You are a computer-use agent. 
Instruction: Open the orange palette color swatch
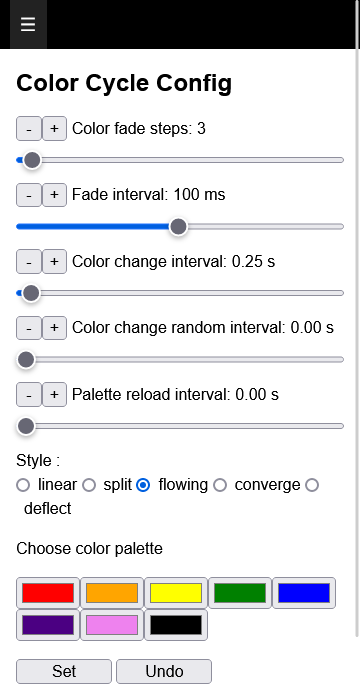(x=112, y=593)
